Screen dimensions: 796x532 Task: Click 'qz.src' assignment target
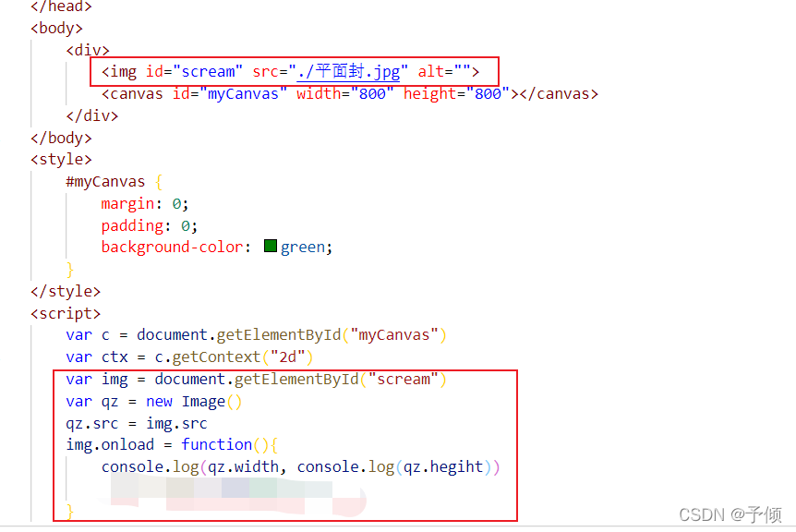coord(92,423)
